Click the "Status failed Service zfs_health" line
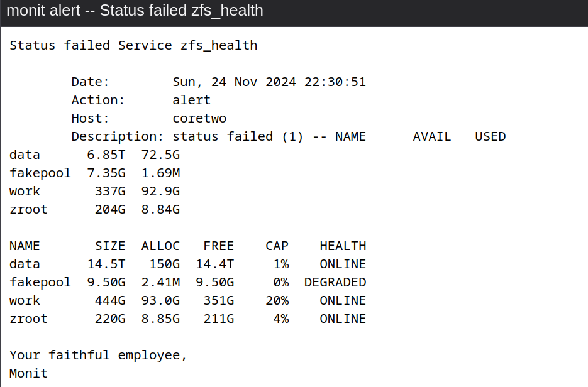 133,45
